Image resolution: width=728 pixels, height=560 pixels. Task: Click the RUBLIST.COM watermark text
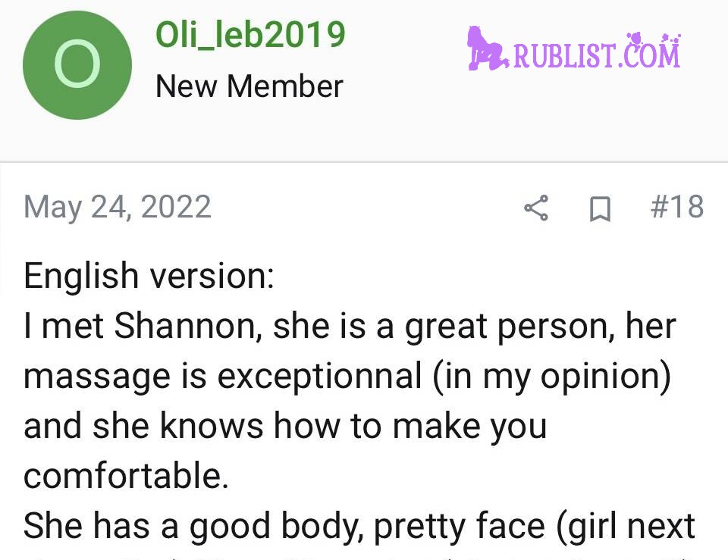click(597, 55)
